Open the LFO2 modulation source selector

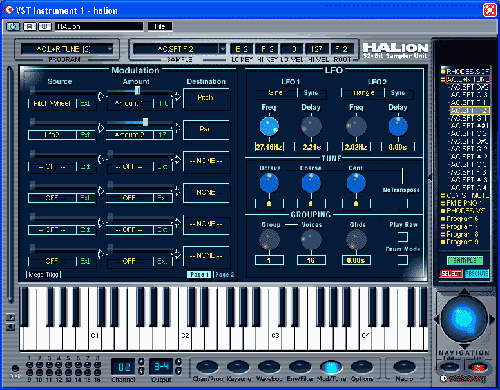point(52,135)
